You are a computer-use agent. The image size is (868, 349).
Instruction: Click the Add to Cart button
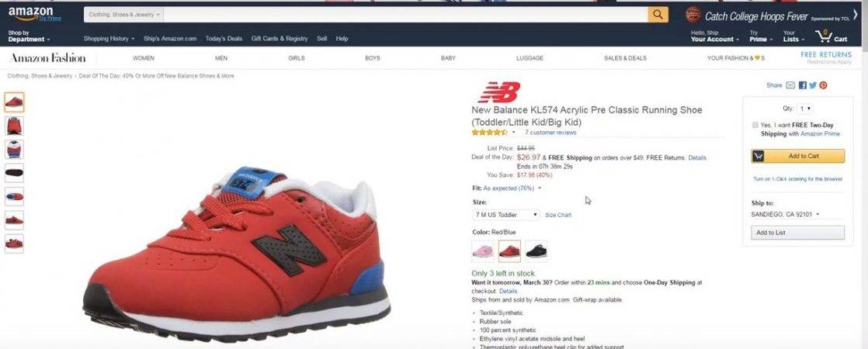[x=797, y=156]
